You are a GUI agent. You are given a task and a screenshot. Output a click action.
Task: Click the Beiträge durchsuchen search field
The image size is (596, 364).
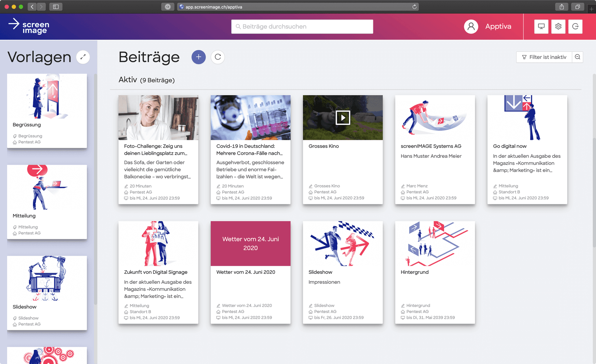click(302, 26)
